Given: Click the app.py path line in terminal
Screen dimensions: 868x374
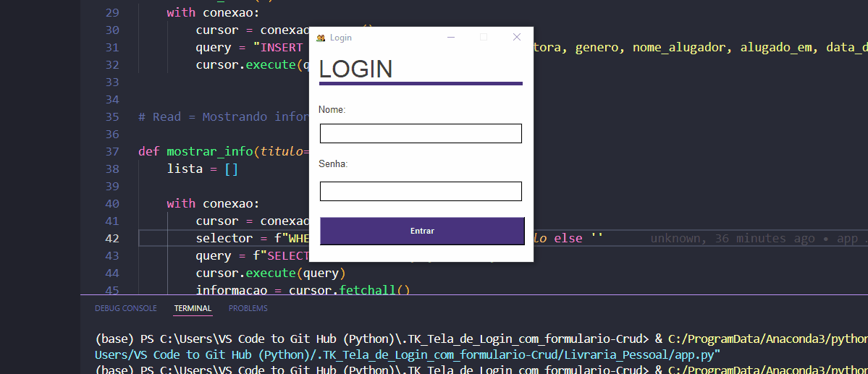Looking at the screenshot, I should point(407,354).
